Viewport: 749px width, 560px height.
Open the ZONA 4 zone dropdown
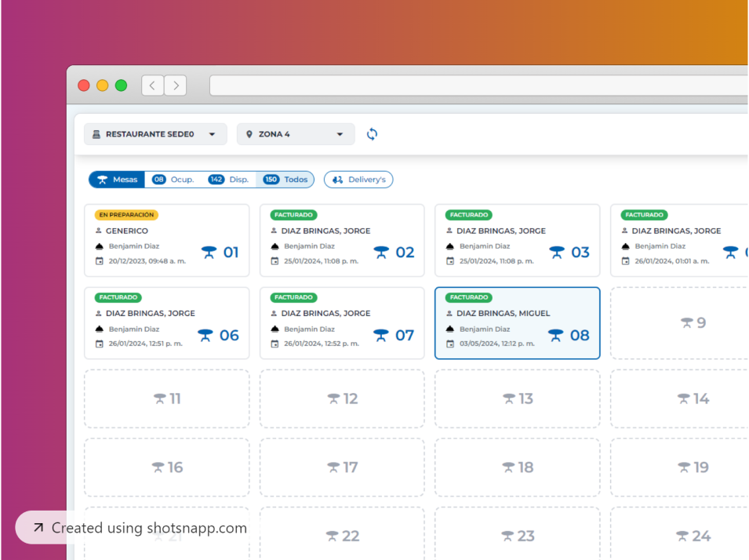point(296,134)
